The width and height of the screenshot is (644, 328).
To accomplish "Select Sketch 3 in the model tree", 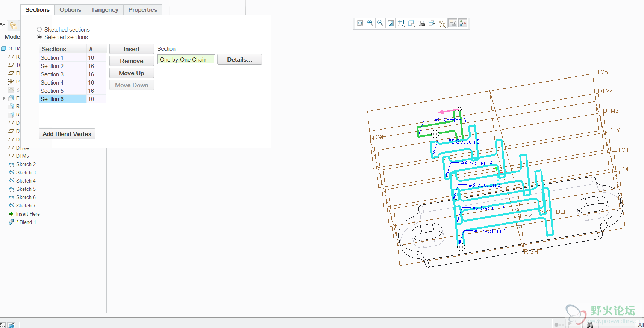I will 26,172.
